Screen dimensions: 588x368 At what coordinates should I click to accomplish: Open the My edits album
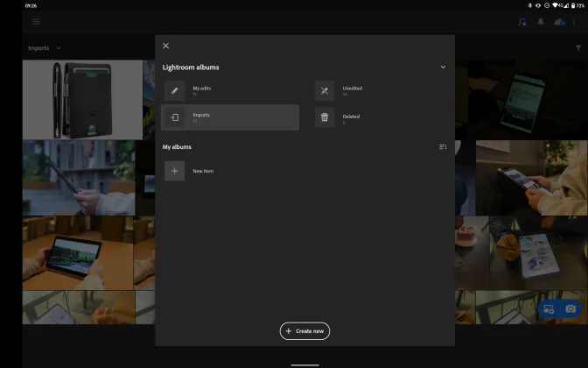click(x=230, y=90)
